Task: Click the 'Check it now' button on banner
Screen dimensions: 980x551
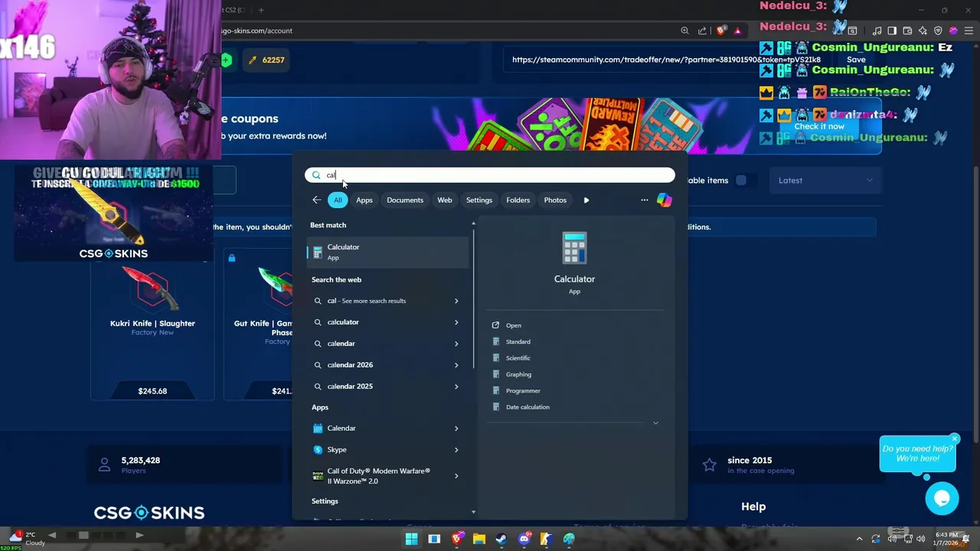Action: tap(819, 126)
